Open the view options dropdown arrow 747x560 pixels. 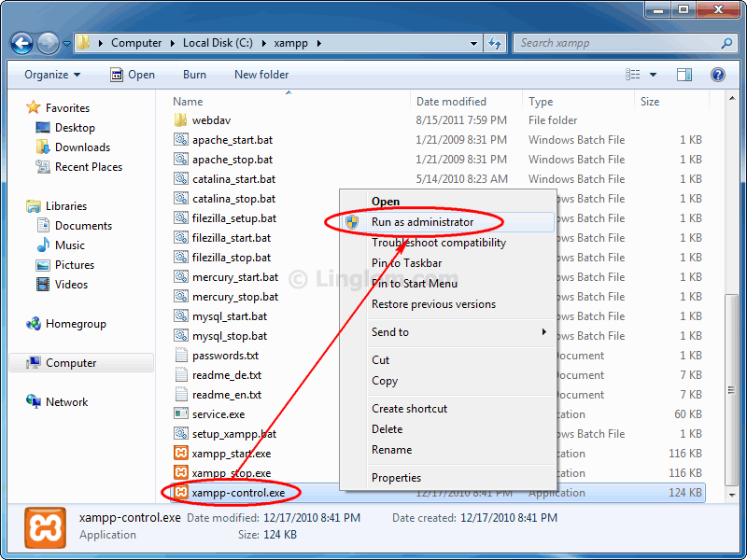click(x=653, y=75)
